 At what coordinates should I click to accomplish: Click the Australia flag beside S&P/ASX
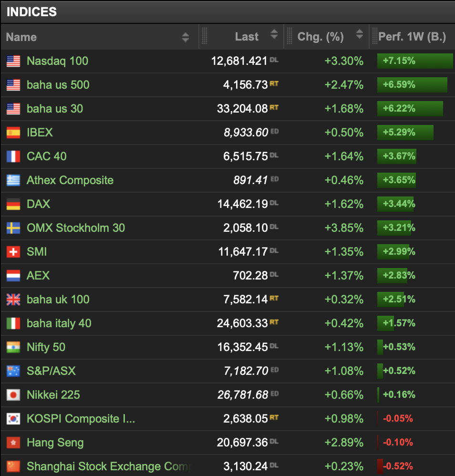[x=13, y=371]
